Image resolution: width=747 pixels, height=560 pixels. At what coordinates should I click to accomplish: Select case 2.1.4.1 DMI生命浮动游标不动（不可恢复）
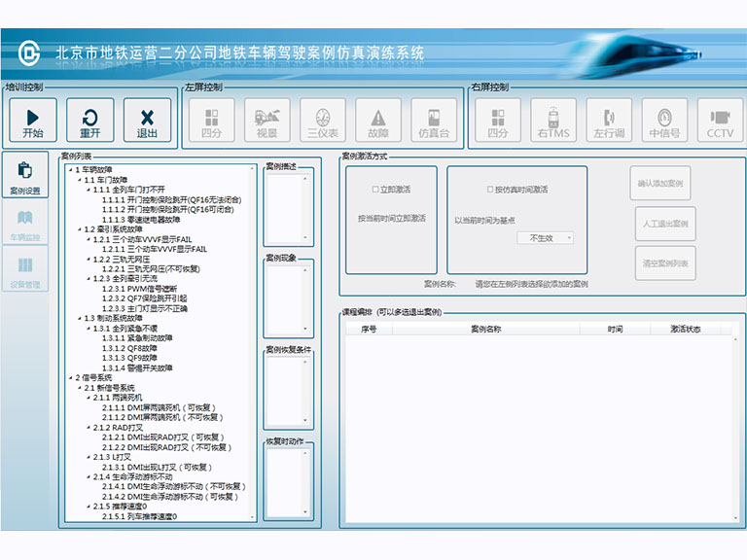pos(174,487)
